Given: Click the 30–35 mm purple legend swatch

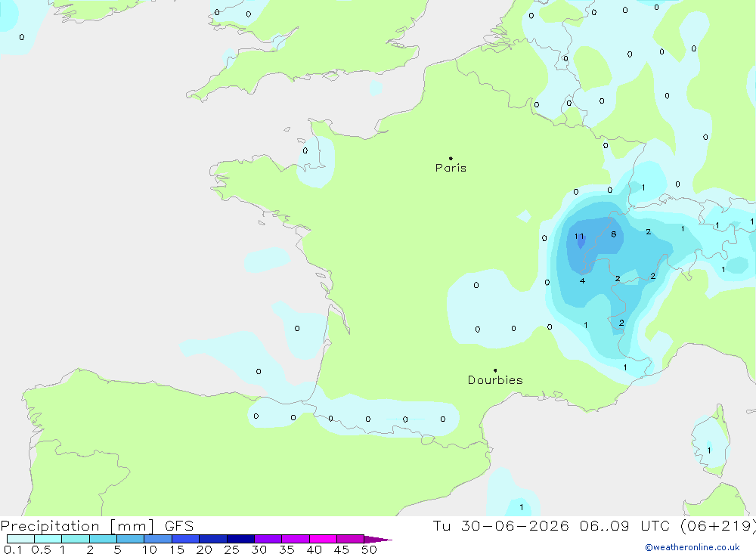Looking at the screenshot, I should point(268,539).
